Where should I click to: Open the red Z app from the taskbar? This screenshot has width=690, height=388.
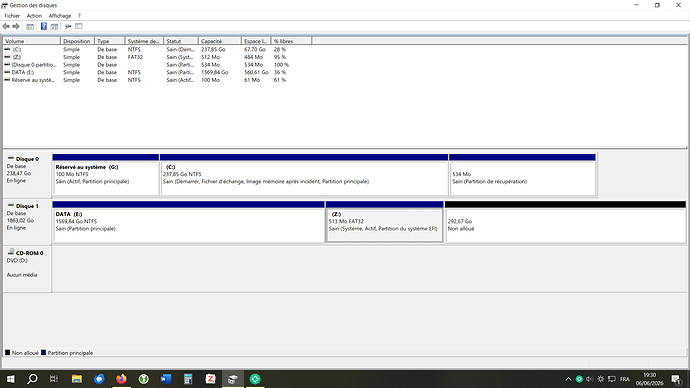[x=210, y=379]
